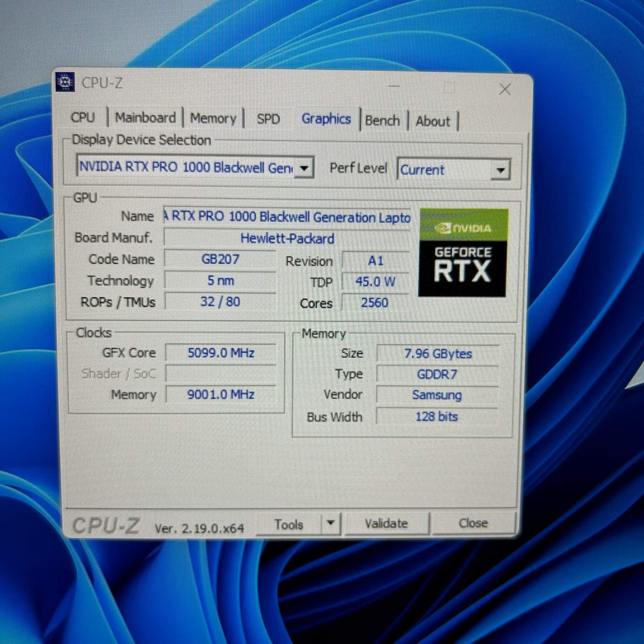The image size is (644, 644).
Task: Click the Board Manuf. label
Action: click(x=114, y=238)
